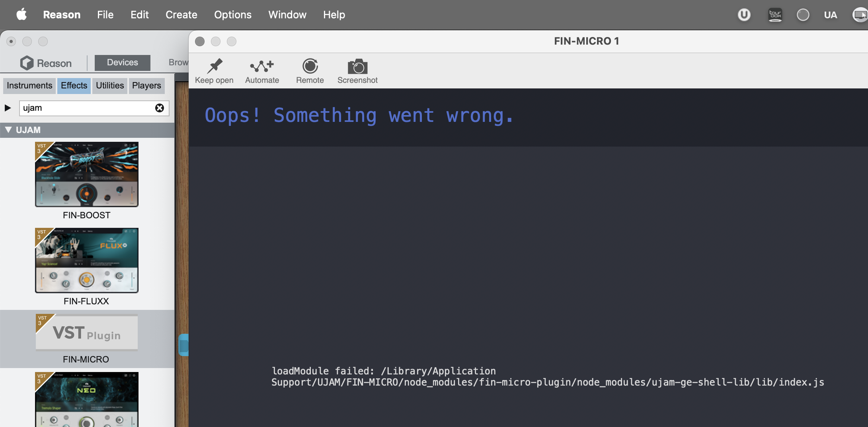
Task: Open the Edit menu
Action: tap(139, 15)
